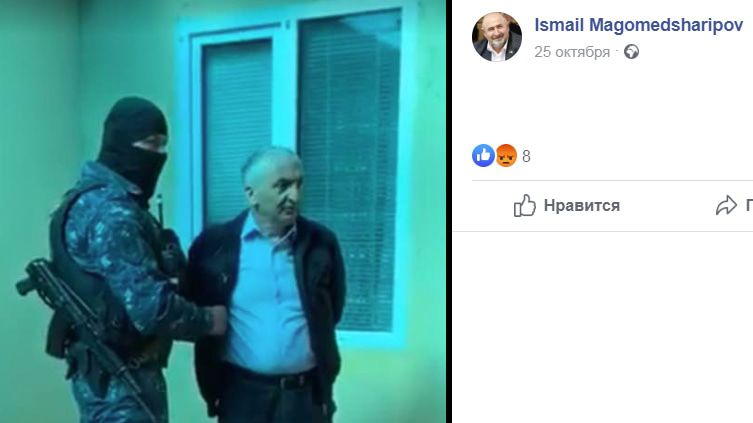Click the round profile avatar picture
Viewport: 753px width, 423px height.
point(497,37)
